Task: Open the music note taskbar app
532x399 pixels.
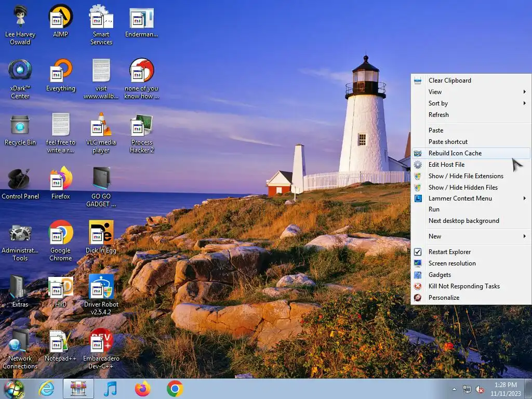Action: tap(110, 389)
